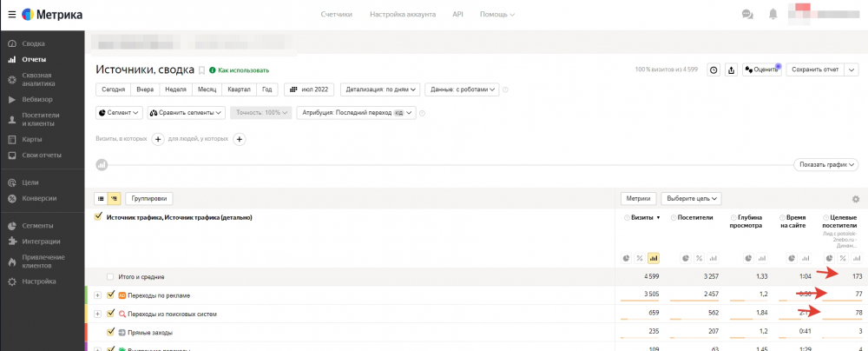The image size is (868, 351).
Task: Open the notifications bell
Action: point(773,15)
